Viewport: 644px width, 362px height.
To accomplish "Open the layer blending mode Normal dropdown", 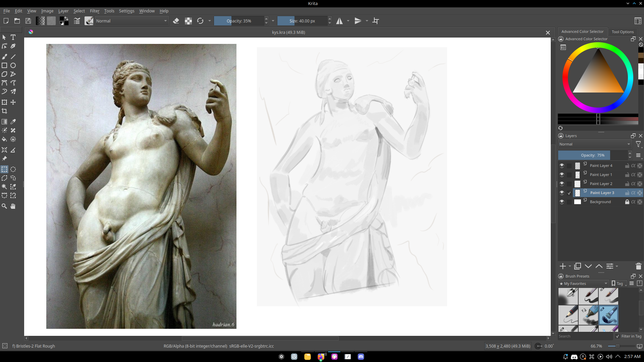I will click(x=595, y=144).
